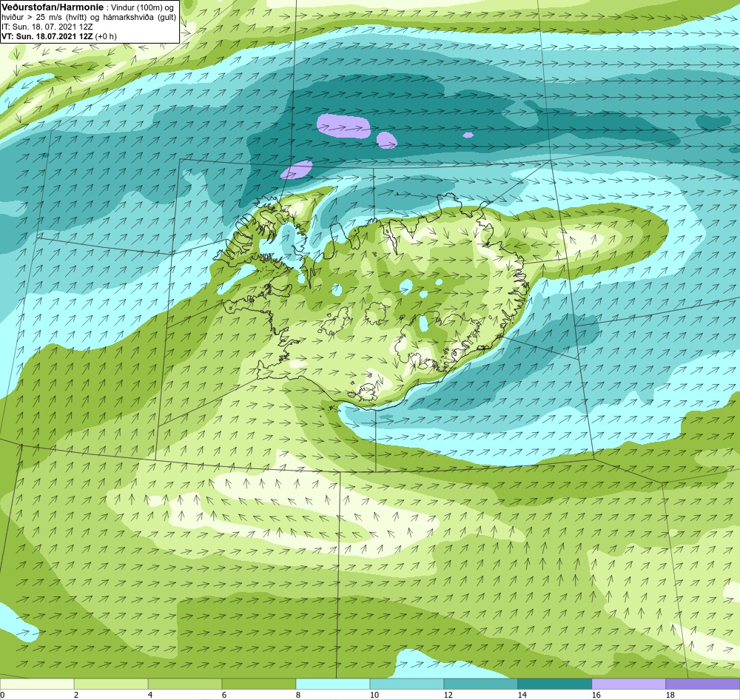This screenshot has width=740, height=700.
Task: Click the legend label '16'
Action: click(x=596, y=695)
